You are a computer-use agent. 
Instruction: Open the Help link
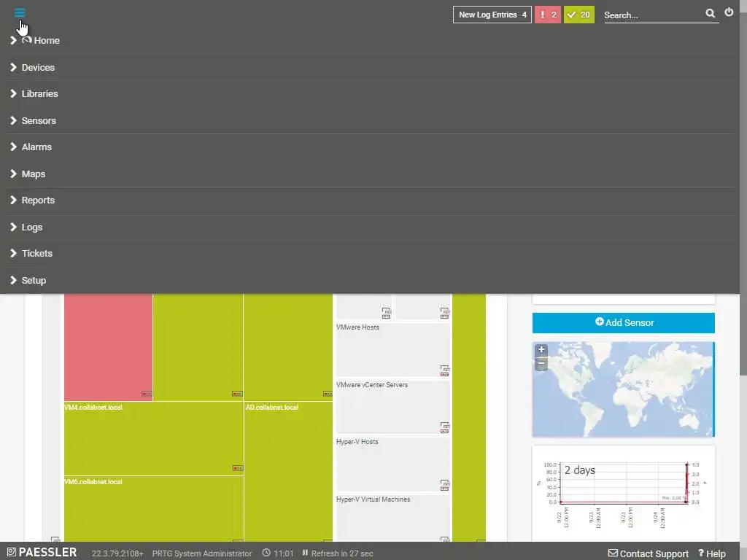coord(712,553)
